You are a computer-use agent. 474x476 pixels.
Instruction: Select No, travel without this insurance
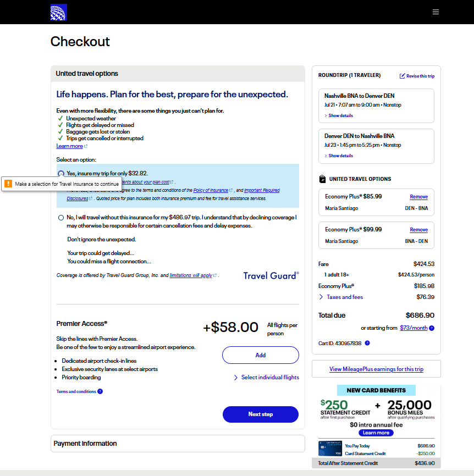click(x=61, y=218)
